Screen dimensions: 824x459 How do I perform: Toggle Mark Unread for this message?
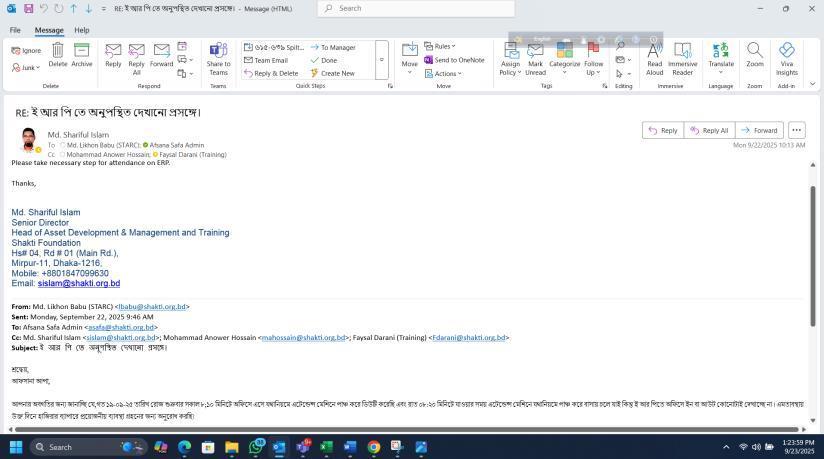(x=536, y=58)
